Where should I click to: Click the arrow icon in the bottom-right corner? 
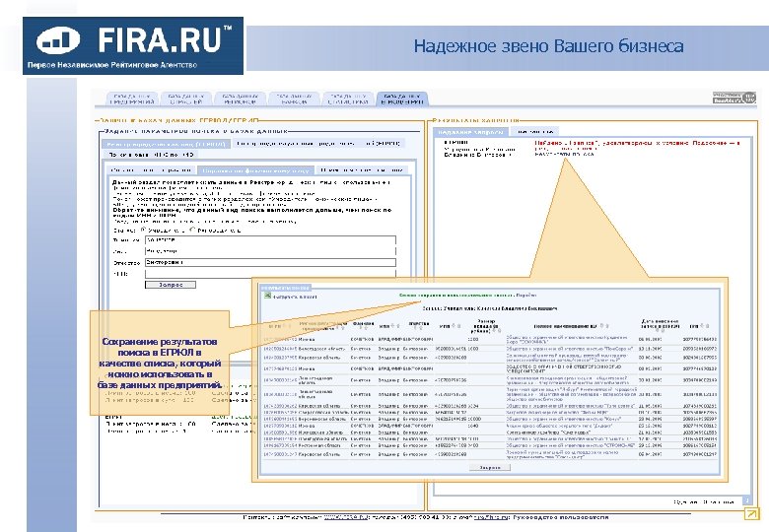750,513
